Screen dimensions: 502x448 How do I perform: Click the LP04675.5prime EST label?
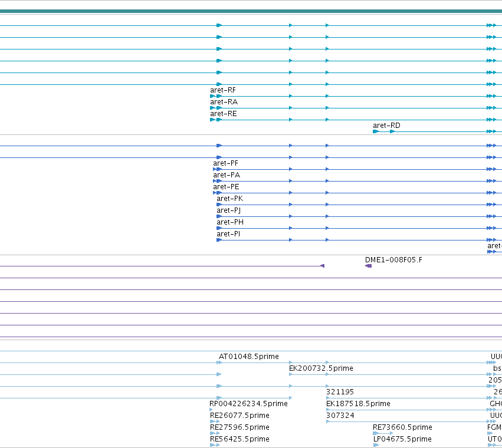[402, 439]
